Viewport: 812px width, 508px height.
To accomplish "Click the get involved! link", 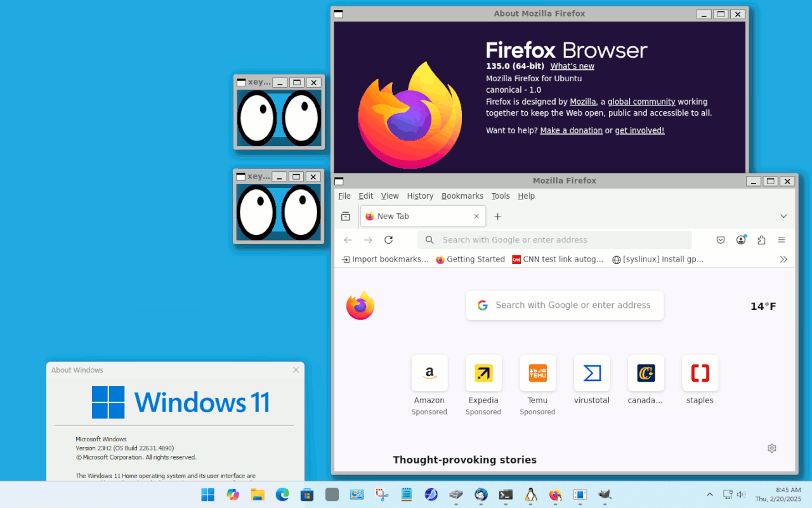I will click(639, 131).
